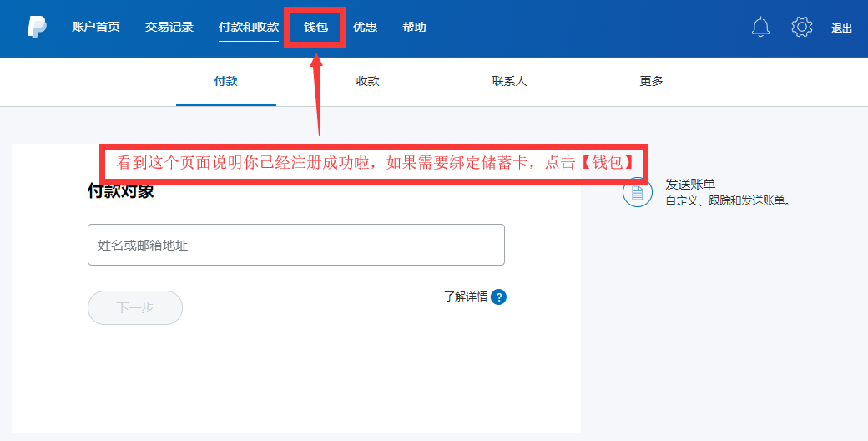Image resolution: width=868 pixels, height=441 pixels.
Task: Open the 发送账单 link
Action: tap(690, 184)
